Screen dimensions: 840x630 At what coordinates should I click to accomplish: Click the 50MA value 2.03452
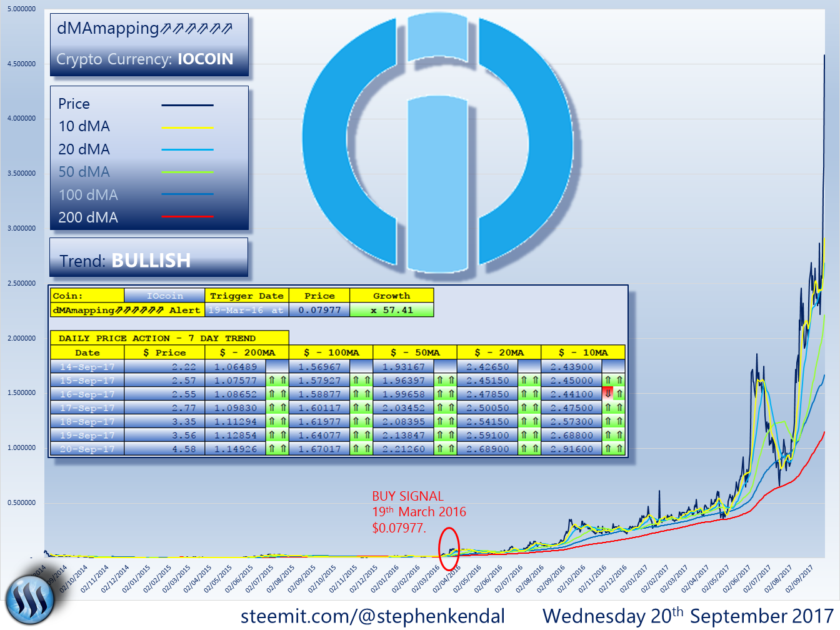click(403, 407)
